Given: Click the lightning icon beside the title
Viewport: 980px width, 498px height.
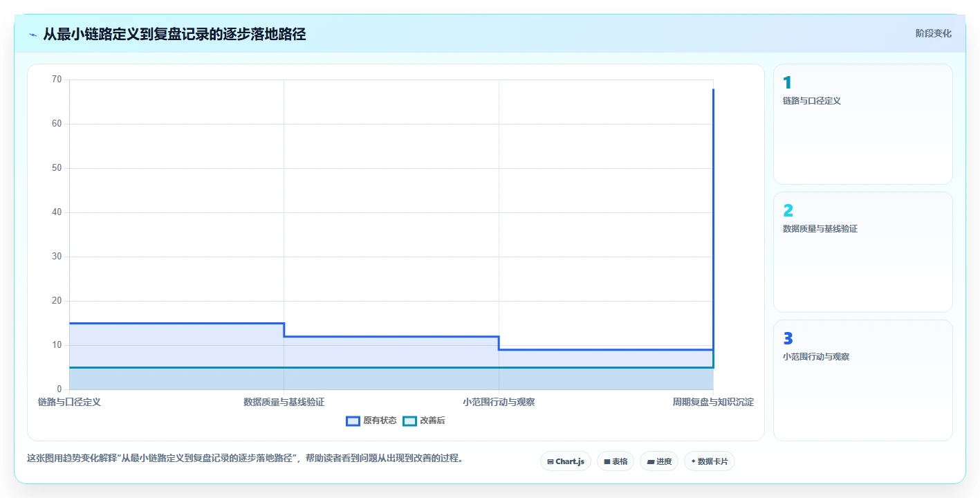Looking at the screenshot, I should pyautogui.click(x=33, y=34).
